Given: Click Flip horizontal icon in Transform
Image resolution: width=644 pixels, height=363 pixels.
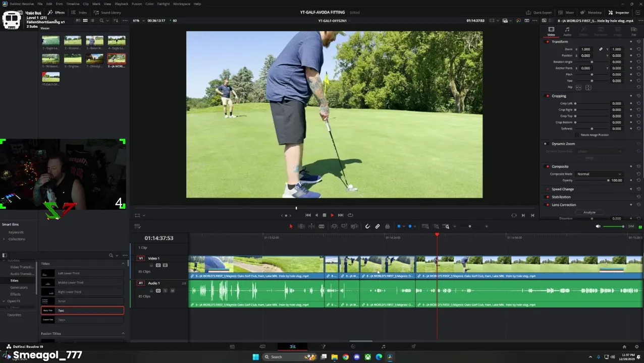Looking at the screenshot, I should point(578,87).
